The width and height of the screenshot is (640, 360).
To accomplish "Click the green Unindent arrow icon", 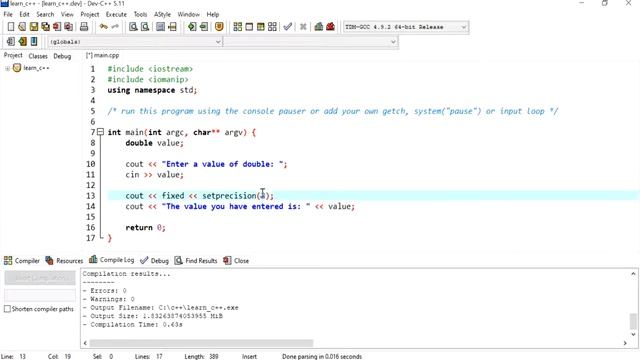I will [204, 27].
